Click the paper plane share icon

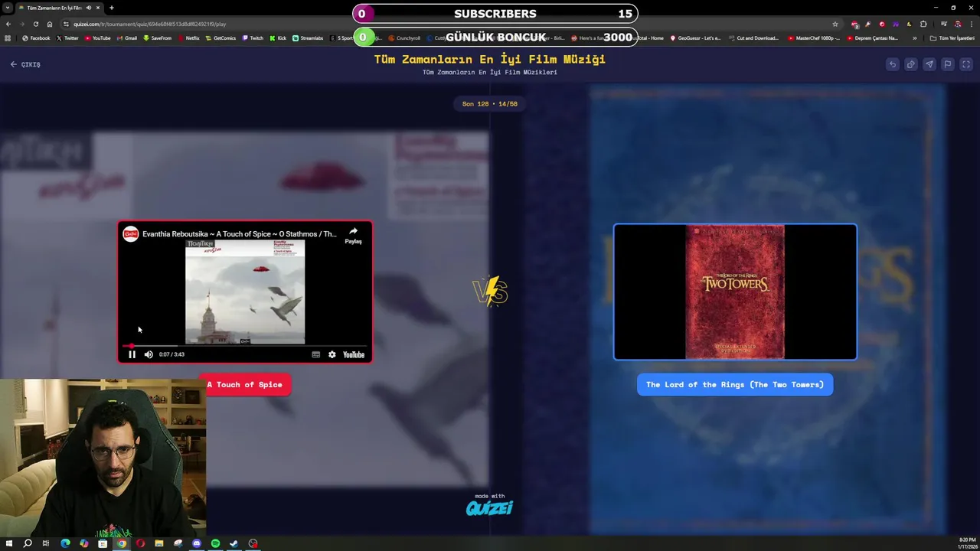tap(929, 64)
